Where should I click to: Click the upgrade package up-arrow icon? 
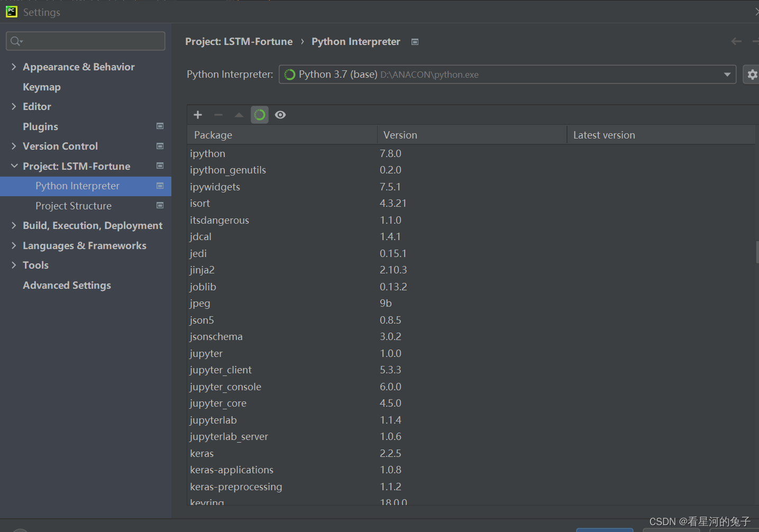[239, 115]
